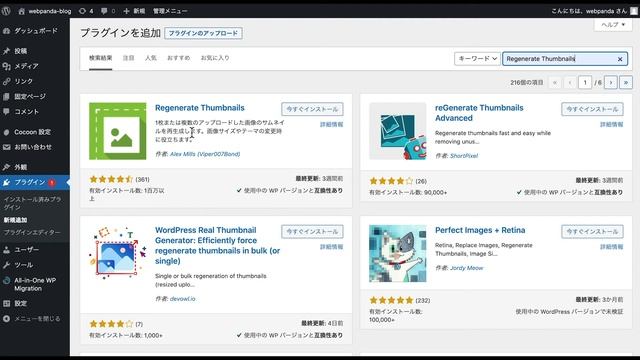Switch to the おすすめ tab

(178, 58)
